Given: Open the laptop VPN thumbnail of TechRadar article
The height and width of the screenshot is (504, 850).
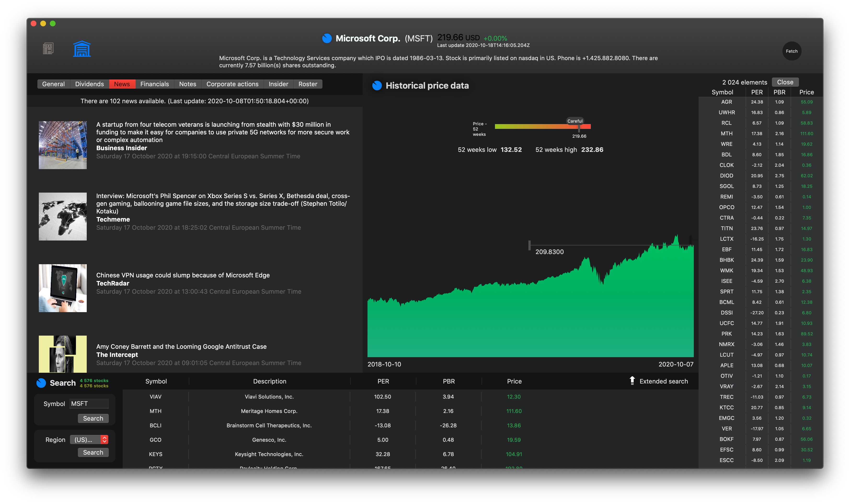Looking at the screenshot, I should coord(63,288).
